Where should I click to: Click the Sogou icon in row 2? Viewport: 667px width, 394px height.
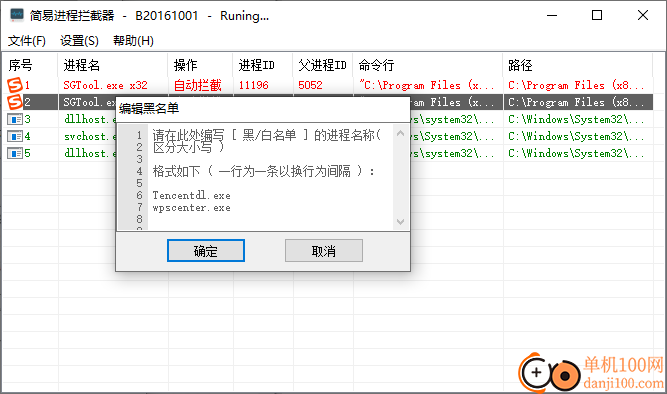pos(14,102)
